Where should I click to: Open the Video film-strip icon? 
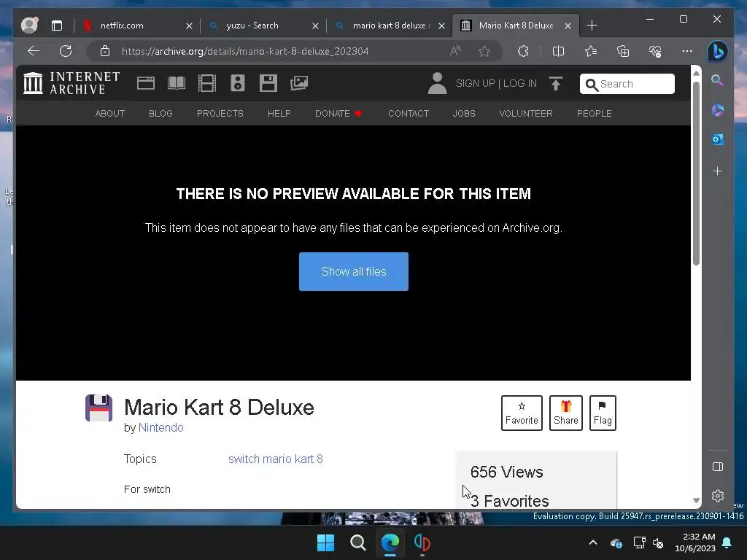pyautogui.click(x=206, y=83)
